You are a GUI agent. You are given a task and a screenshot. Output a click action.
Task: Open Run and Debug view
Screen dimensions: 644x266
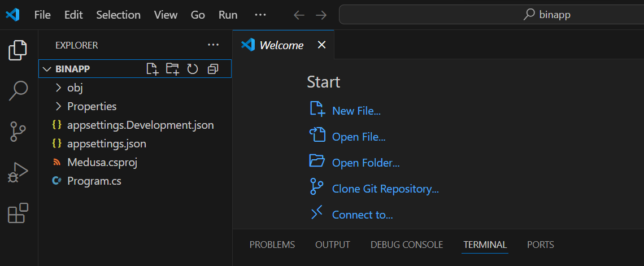(x=18, y=172)
